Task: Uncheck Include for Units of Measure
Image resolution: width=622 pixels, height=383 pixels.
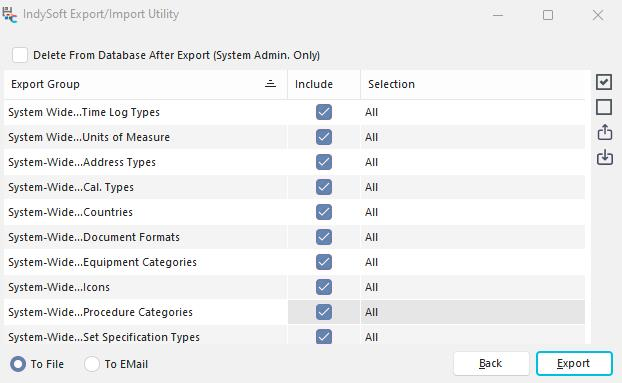Action: point(324,137)
